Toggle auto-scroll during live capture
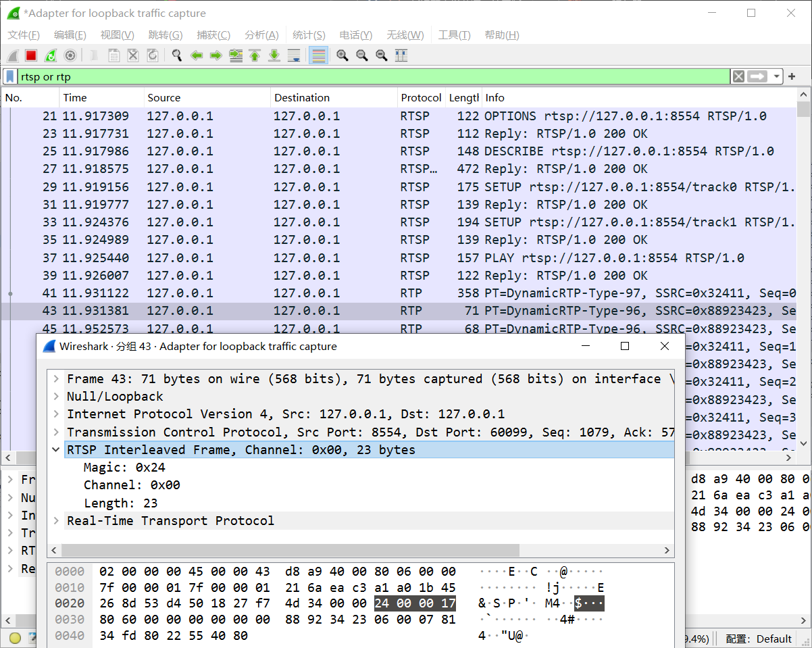The height and width of the screenshot is (648, 812). (294, 55)
